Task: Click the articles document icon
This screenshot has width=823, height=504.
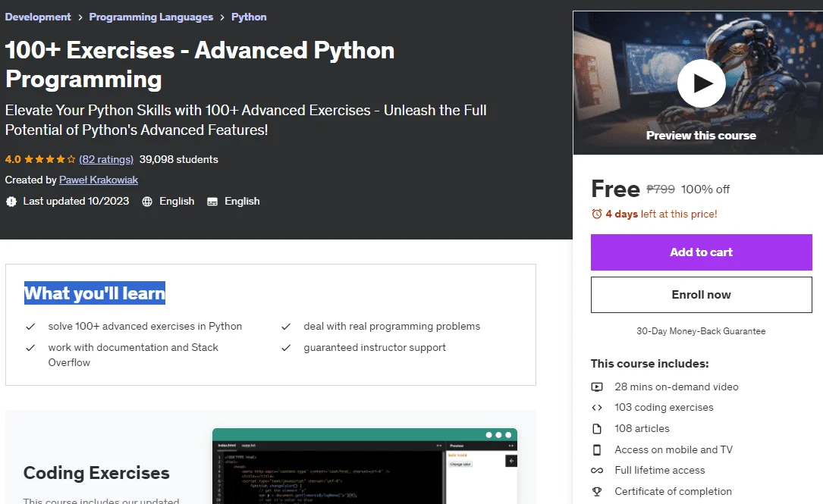Action: coord(597,428)
